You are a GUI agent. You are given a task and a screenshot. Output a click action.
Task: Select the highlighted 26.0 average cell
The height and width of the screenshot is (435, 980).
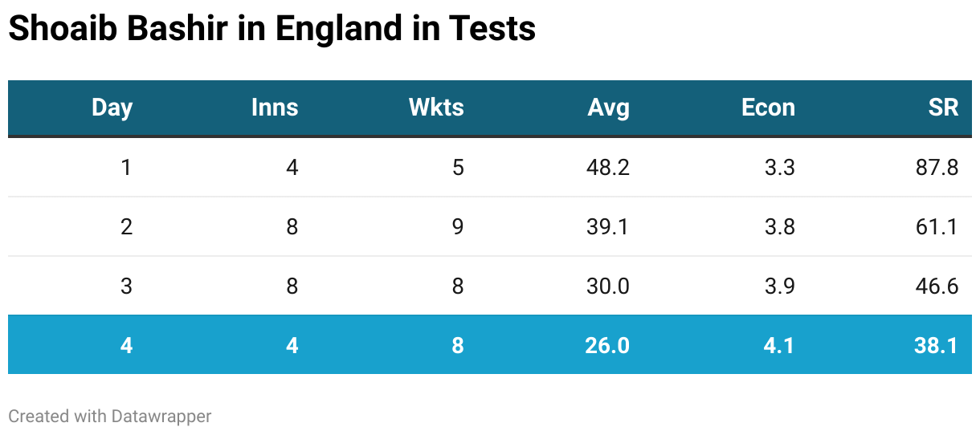click(608, 345)
